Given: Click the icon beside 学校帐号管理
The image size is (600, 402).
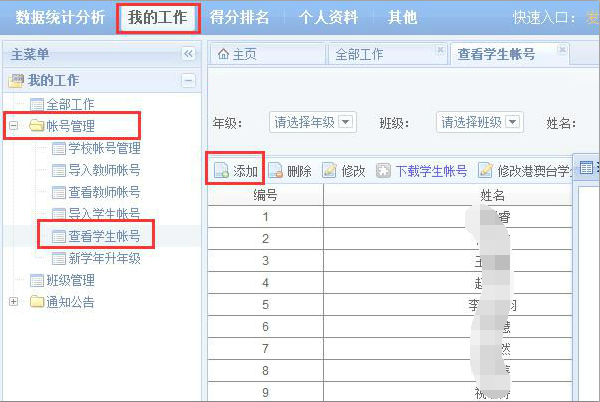Looking at the screenshot, I should point(59,148).
